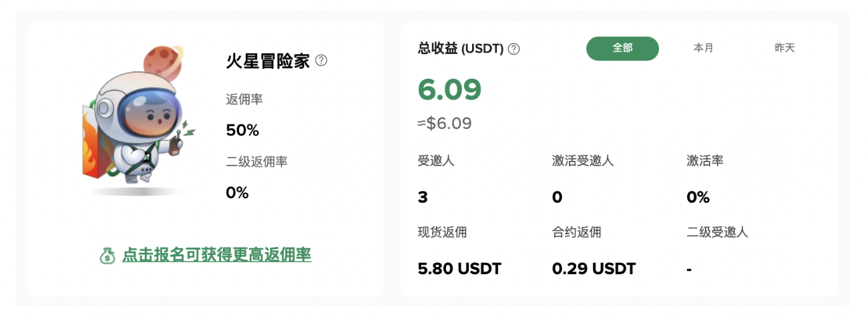Image resolution: width=868 pixels, height=323 pixels.
Task: Click the 二级返佣率 label
Action: [257, 162]
